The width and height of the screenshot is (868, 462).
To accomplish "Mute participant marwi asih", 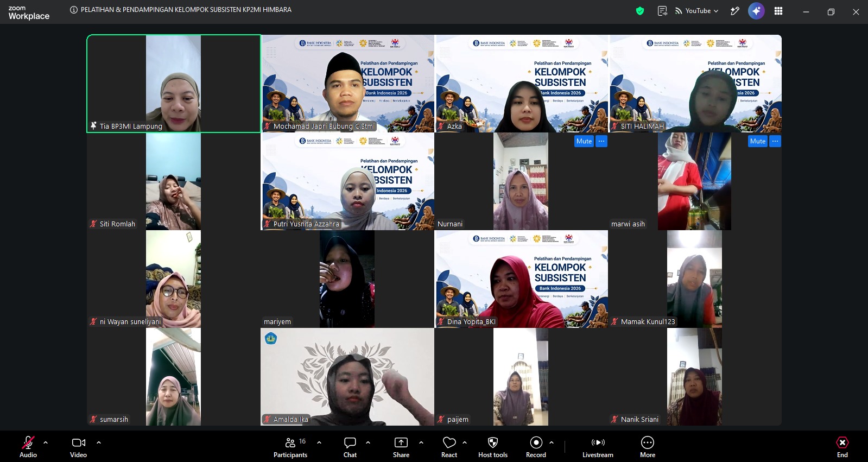I will coord(758,141).
